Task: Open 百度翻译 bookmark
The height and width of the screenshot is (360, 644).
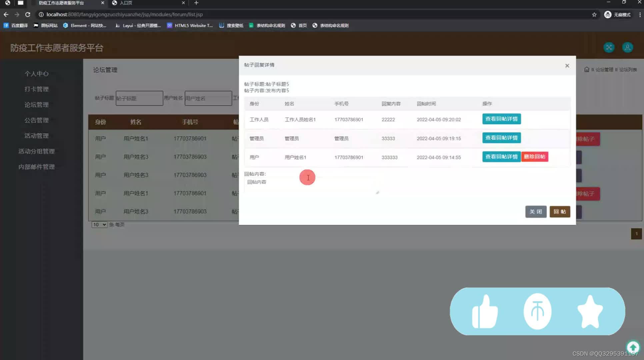Action: (16, 25)
